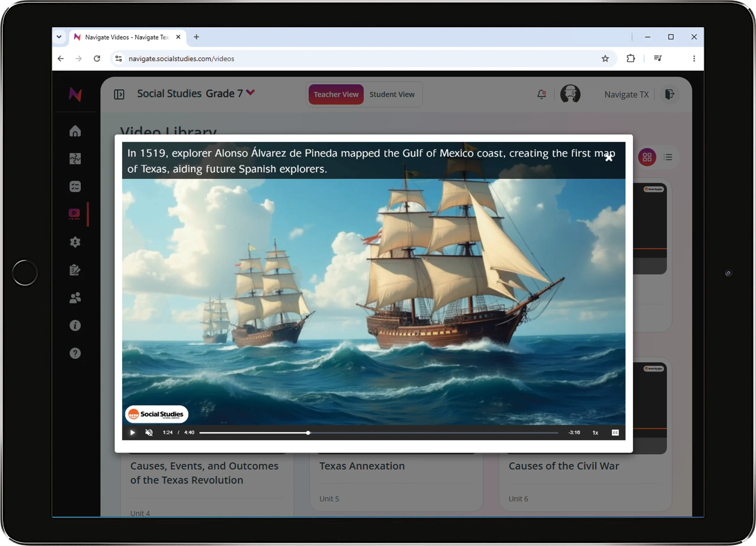Switch to grid view layout
Screen dimensions: 756x546
pos(647,157)
